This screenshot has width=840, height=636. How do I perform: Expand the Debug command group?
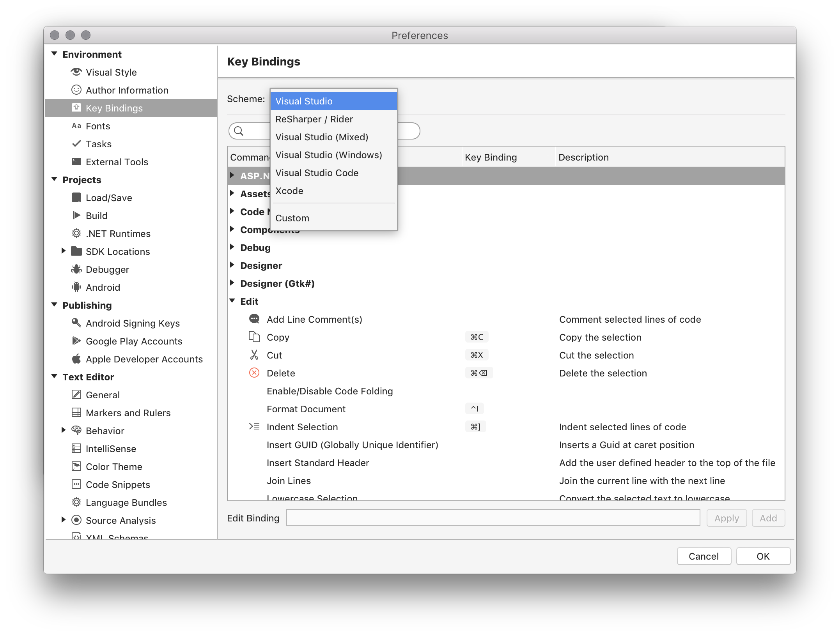(x=232, y=247)
